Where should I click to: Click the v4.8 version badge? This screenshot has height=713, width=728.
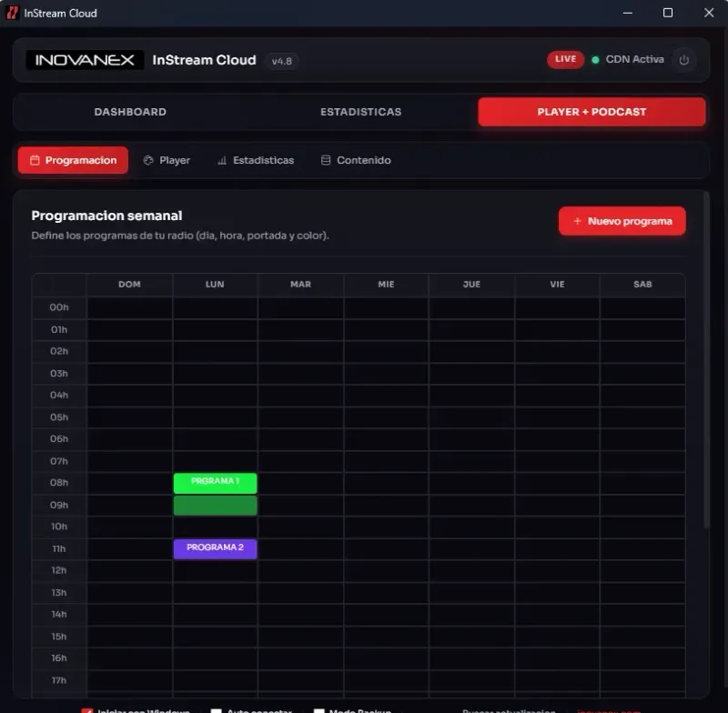click(x=282, y=61)
